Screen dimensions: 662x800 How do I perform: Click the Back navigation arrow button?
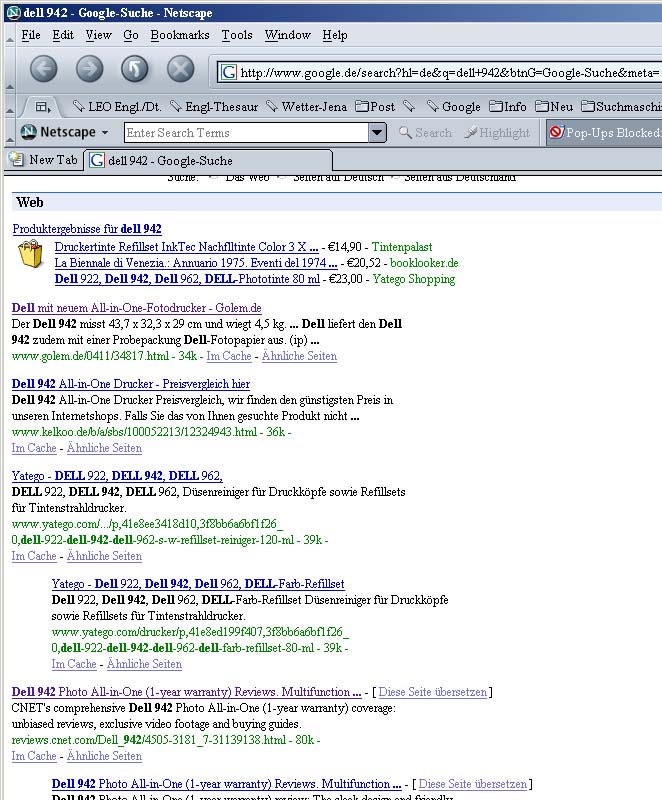point(43,69)
